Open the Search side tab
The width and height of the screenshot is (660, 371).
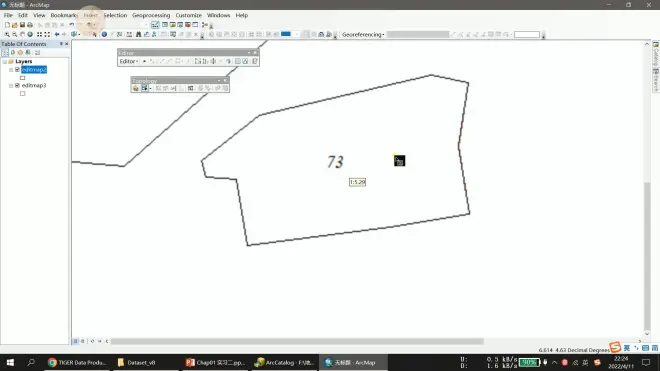656,80
